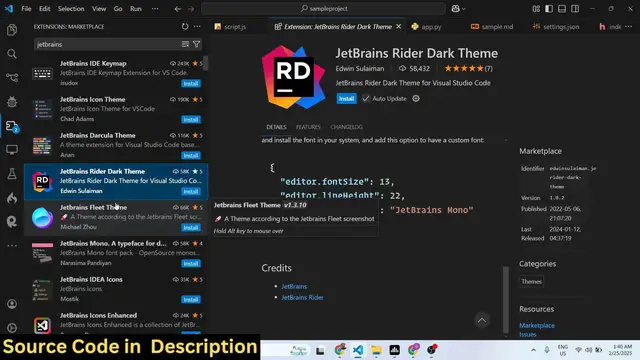Switch to sample.md editor tab
The width and height of the screenshot is (640, 360).
pos(492,27)
